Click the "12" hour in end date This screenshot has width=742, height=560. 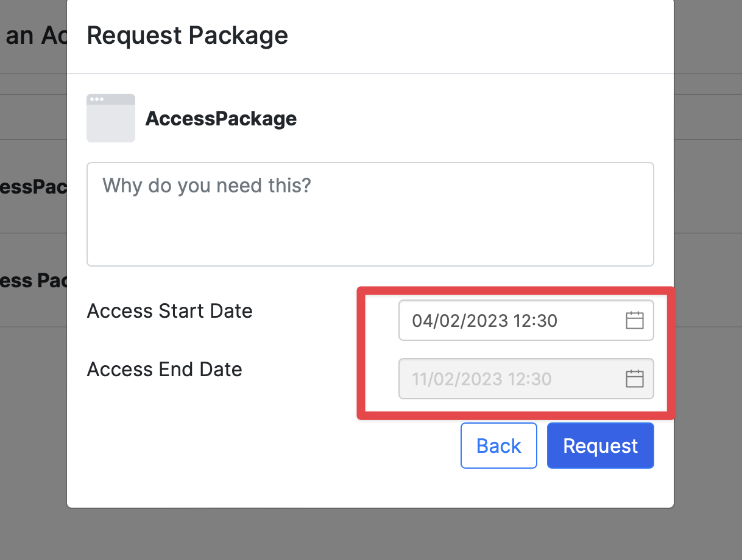(x=520, y=379)
